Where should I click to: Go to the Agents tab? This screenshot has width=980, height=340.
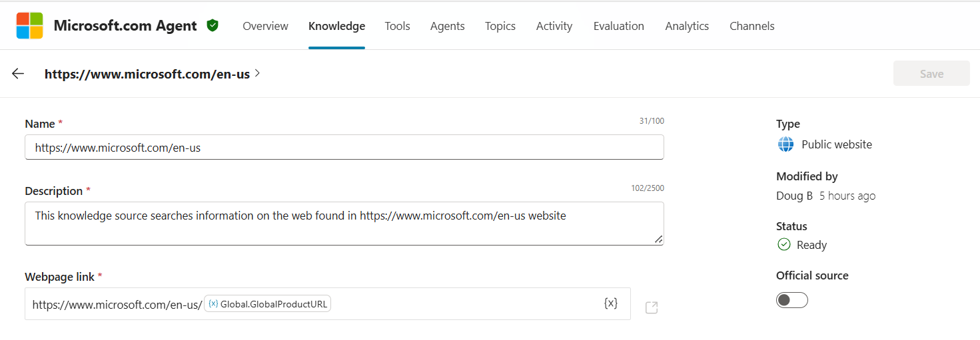[447, 26]
